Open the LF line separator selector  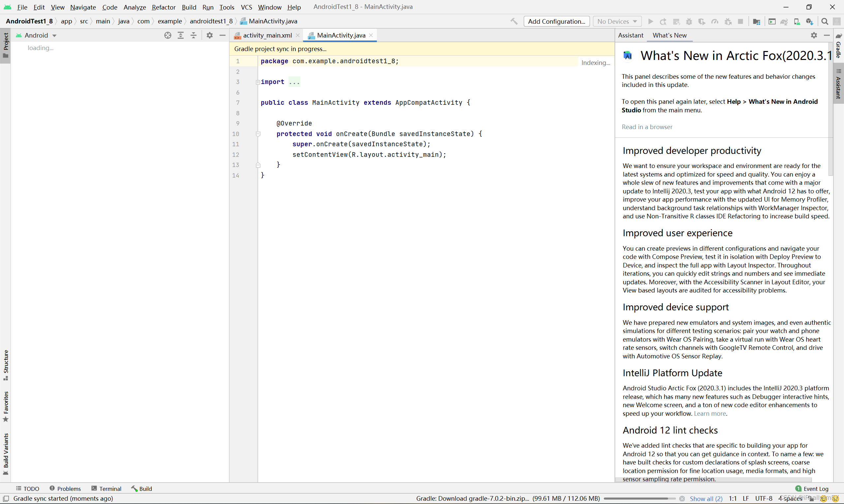[746, 499]
